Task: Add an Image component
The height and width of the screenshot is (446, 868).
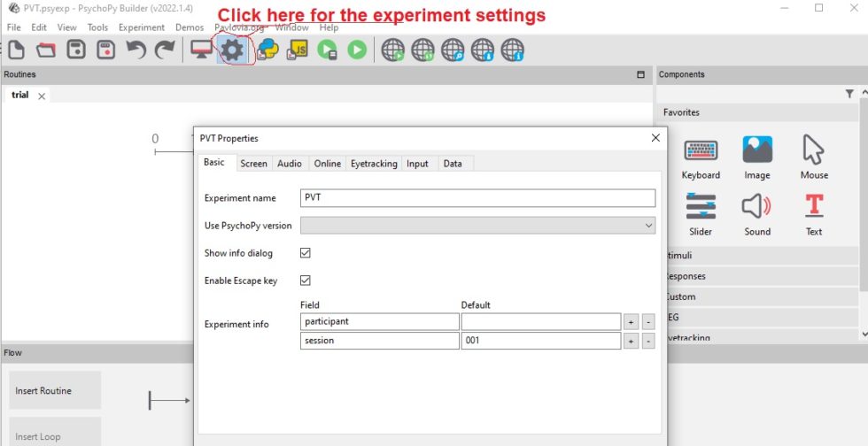Action: (x=757, y=158)
